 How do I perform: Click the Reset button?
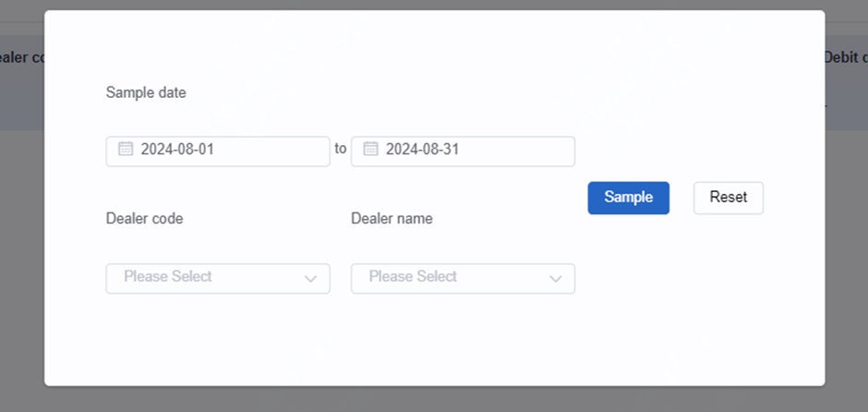(728, 198)
